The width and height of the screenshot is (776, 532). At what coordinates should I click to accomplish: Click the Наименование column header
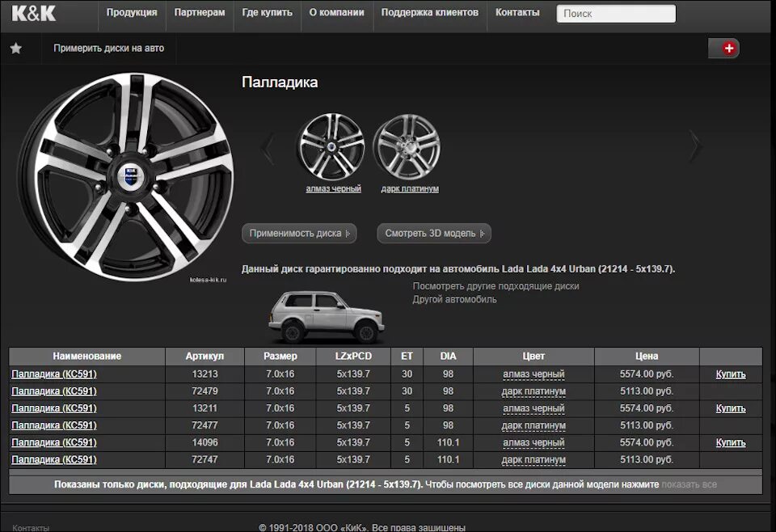coord(87,356)
